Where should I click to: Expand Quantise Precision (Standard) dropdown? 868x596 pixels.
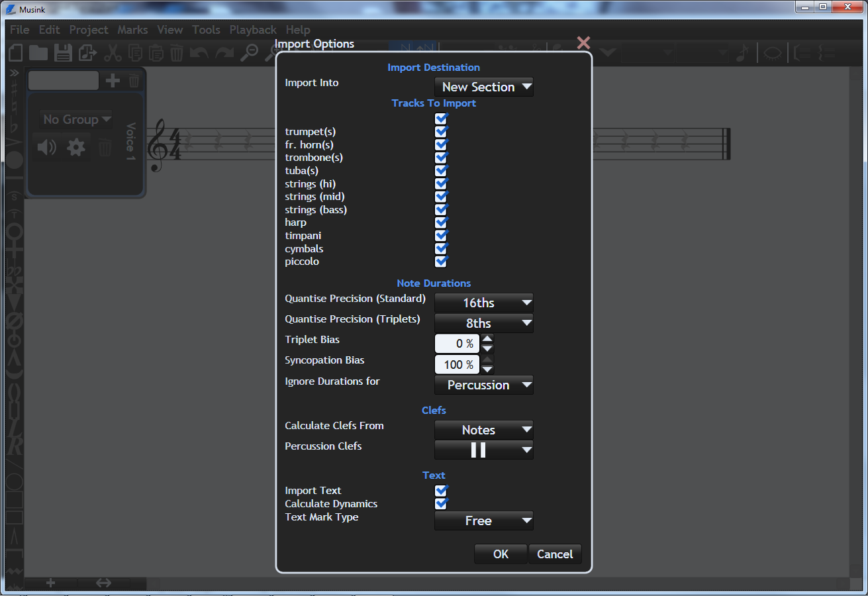click(x=483, y=303)
